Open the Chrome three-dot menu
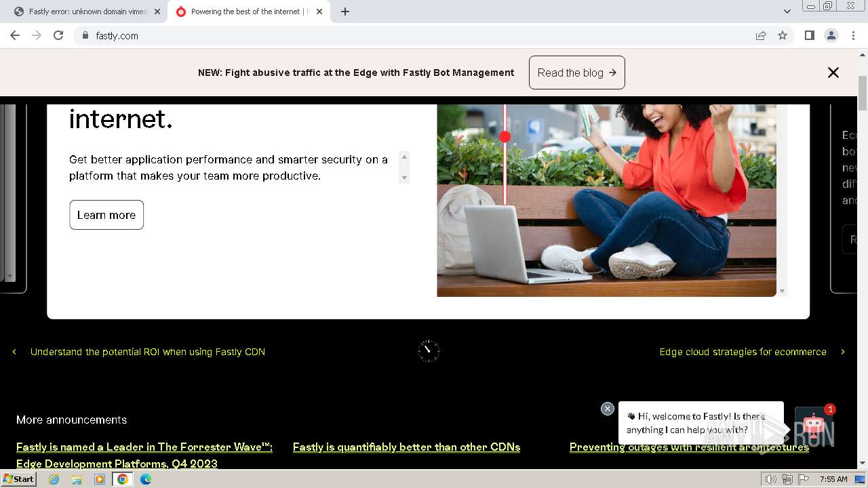Viewport: 868px width, 488px height. [x=853, y=35]
